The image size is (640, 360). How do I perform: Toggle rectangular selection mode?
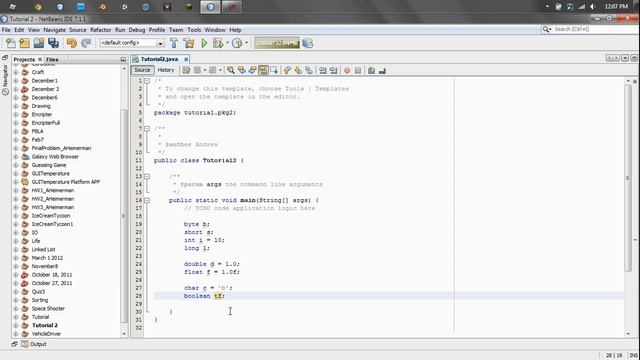[x=274, y=70]
